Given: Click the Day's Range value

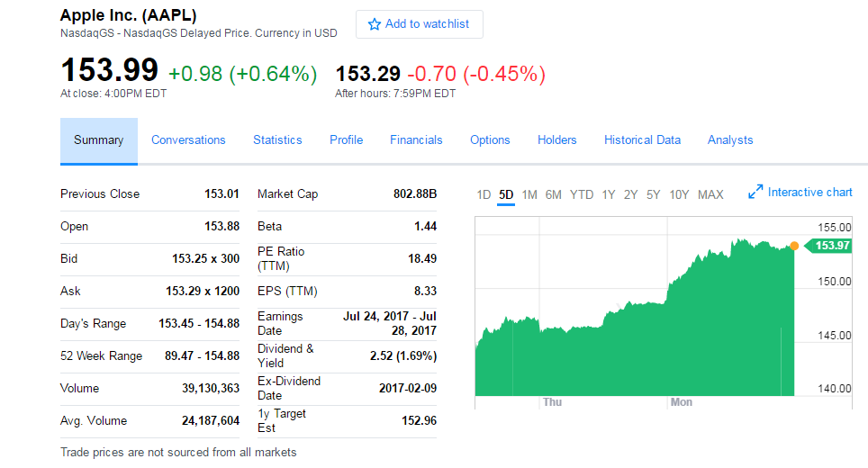Looking at the screenshot, I should tap(199, 324).
